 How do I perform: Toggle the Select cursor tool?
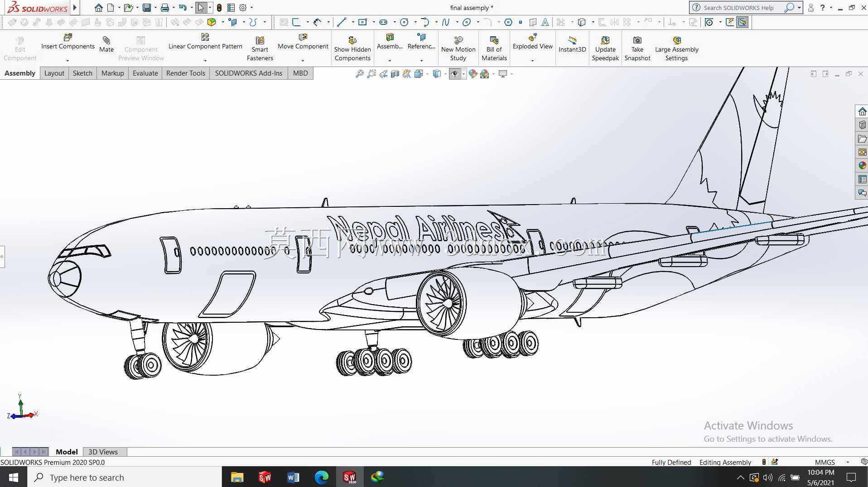201,8
